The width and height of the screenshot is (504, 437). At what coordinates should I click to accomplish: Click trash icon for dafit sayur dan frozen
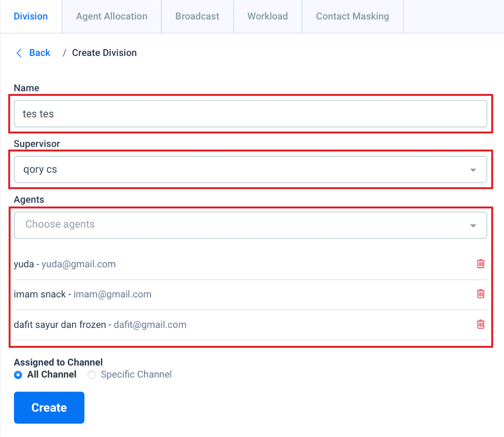[x=480, y=324]
